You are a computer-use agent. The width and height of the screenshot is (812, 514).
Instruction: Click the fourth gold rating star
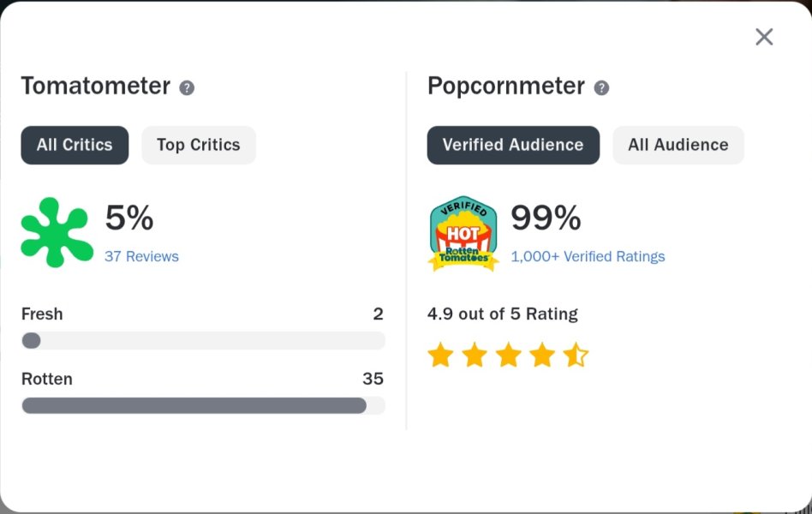point(542,355)
